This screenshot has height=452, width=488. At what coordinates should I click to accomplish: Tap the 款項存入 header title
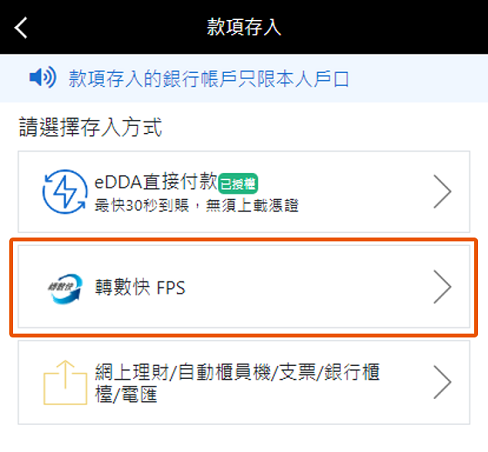pos(244,27)
